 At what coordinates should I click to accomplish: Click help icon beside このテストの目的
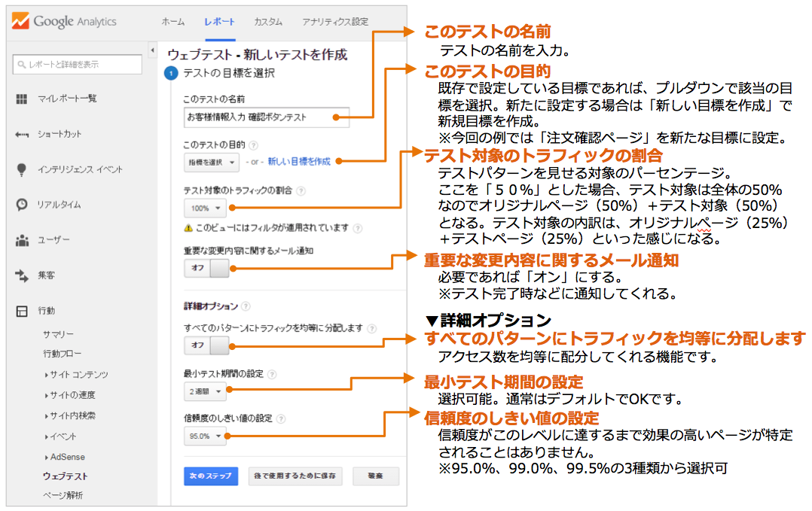coord(253,145)
